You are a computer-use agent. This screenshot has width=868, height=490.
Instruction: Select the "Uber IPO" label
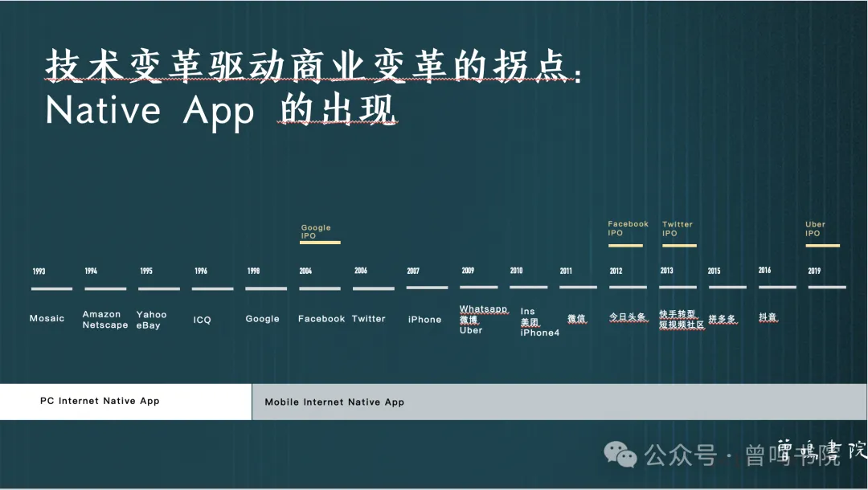[815, 229]
